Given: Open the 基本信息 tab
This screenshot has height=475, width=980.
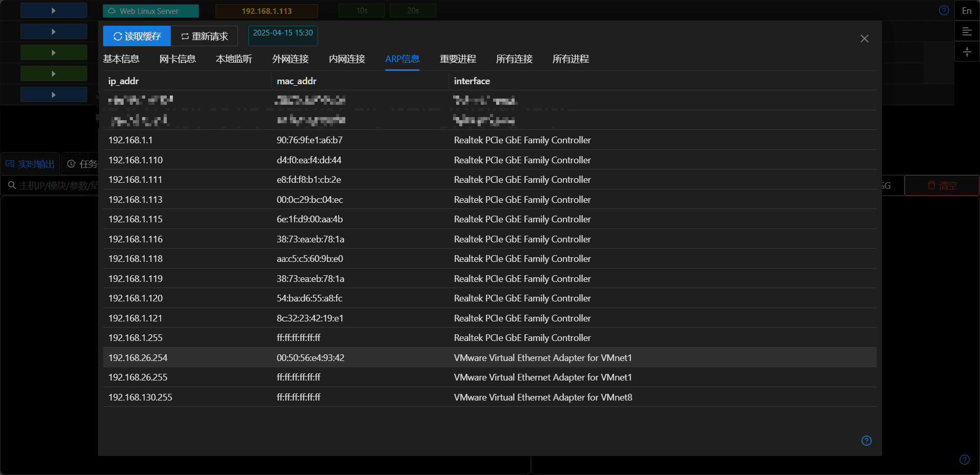Looking at the screenshot, I should coord(121,59).
